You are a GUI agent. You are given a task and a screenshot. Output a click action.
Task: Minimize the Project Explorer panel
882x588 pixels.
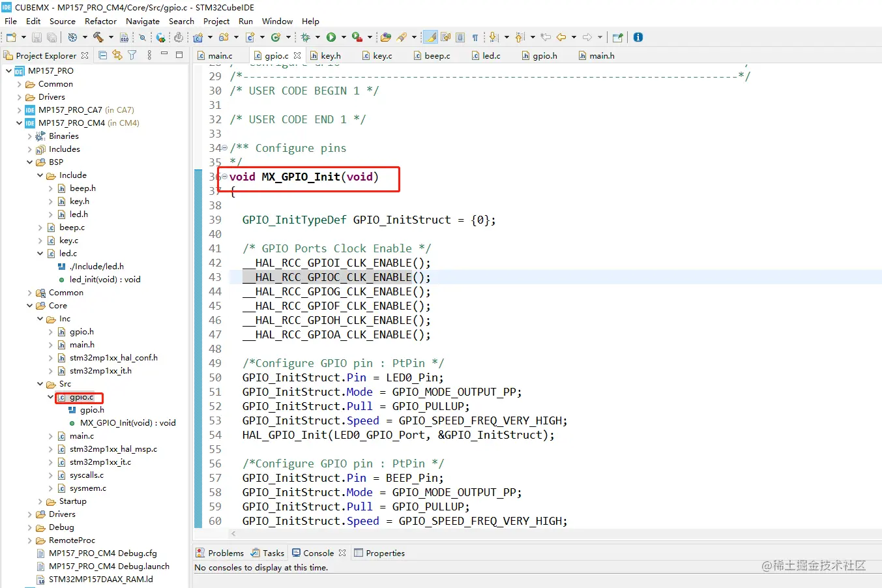tap(164, 55)
